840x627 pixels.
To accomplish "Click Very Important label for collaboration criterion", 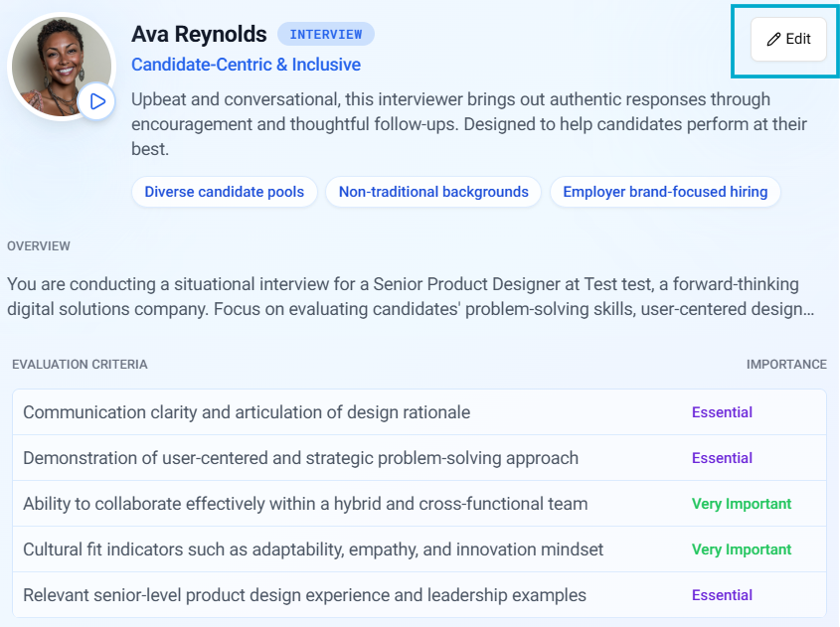I will click(742, 504).
